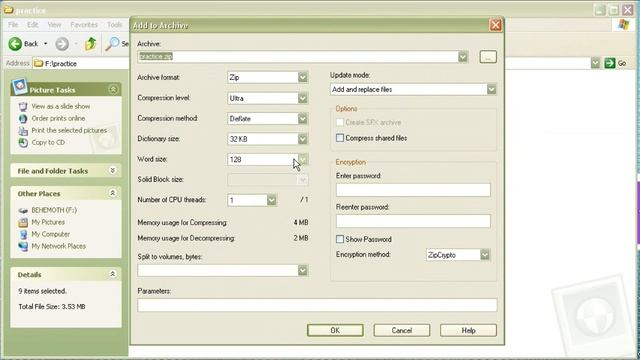This screenshot has width=640, height=360.
Task: Click the OK button
Action: point(335,330)
